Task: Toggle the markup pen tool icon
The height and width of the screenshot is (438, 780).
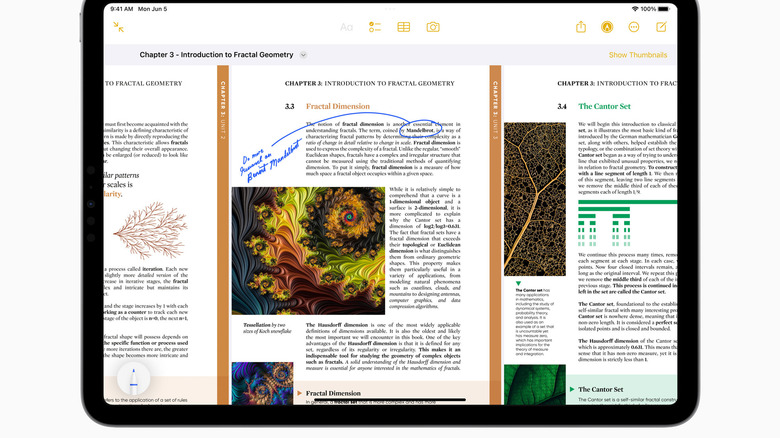Action: point(607,28)
